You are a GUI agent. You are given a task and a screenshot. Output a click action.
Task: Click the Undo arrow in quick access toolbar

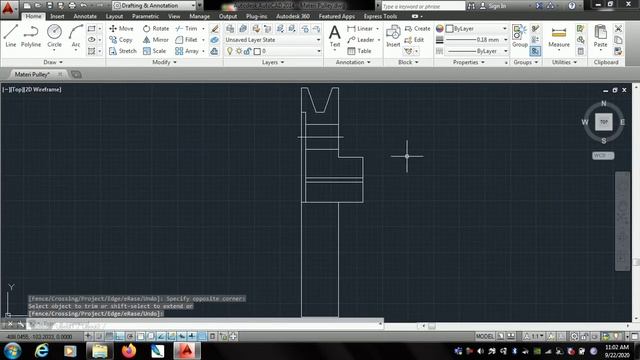84,6
